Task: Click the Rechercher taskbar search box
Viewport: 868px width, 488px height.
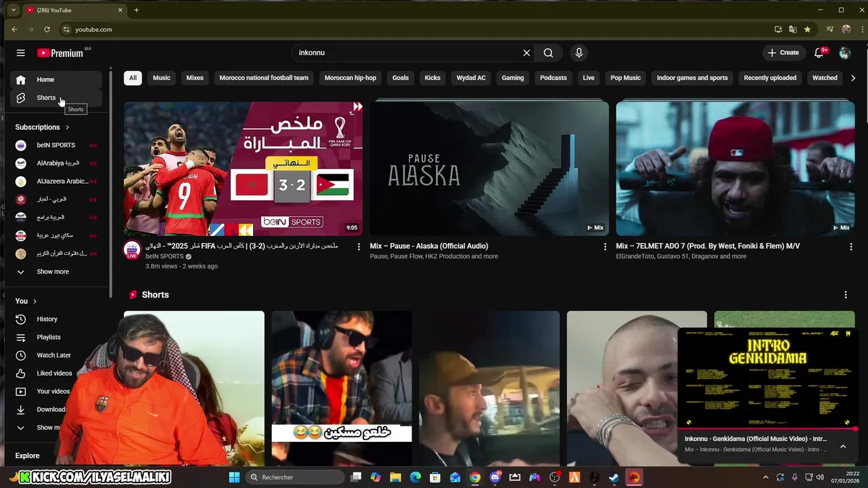Action: (x=294, y=477)
